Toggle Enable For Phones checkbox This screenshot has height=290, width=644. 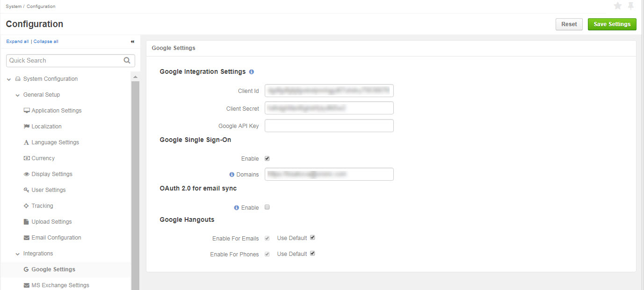(267, 254)
